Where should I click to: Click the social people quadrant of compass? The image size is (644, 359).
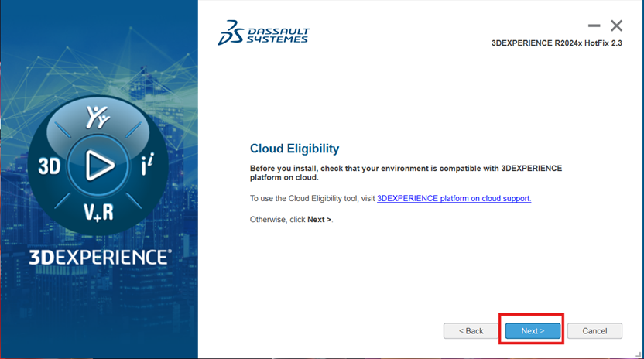pos(98,117)
